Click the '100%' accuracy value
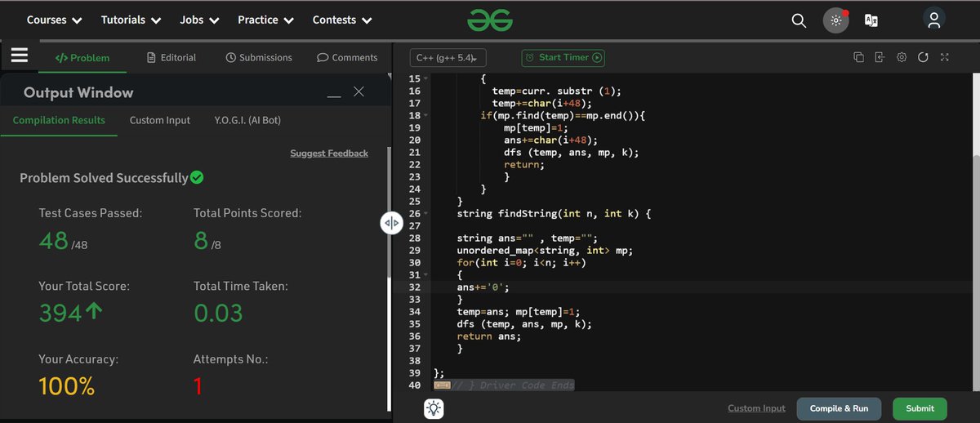This screenshot has height=423, width=980. point(66,385)
